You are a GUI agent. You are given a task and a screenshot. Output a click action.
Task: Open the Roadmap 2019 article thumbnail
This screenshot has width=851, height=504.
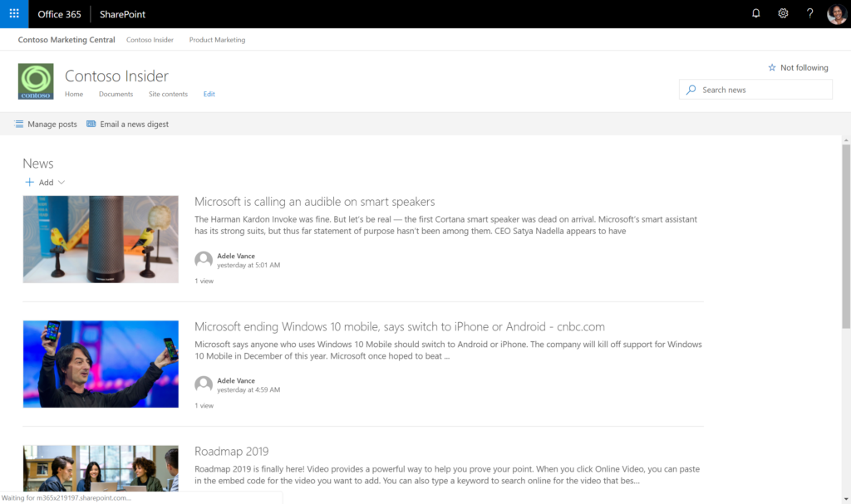pyautogui.click(x=101, y=468)
